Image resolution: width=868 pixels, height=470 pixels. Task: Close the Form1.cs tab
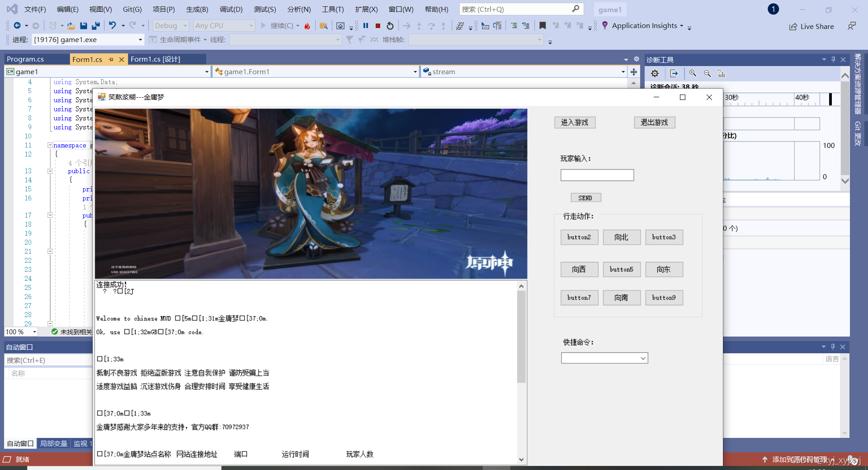pyautogui.click(x=122, y=59)
